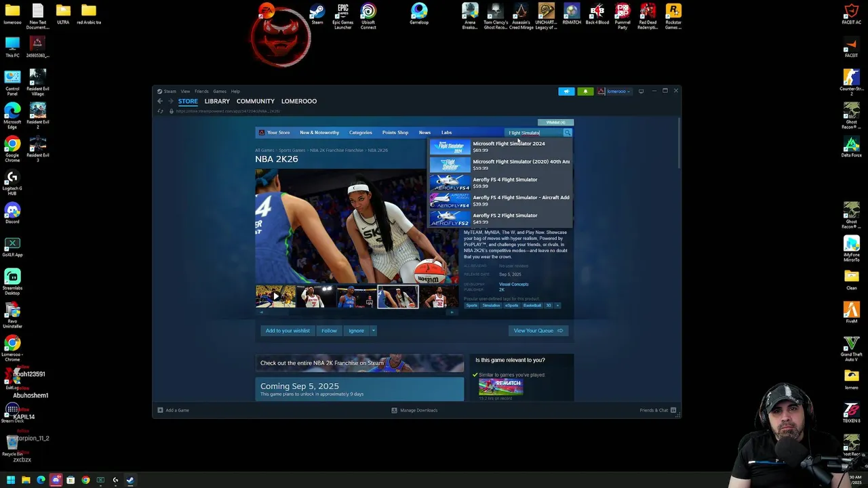Open Microsoft Edge desktop shortcut
Screen dimensions: 868x488
coord(12,117)
